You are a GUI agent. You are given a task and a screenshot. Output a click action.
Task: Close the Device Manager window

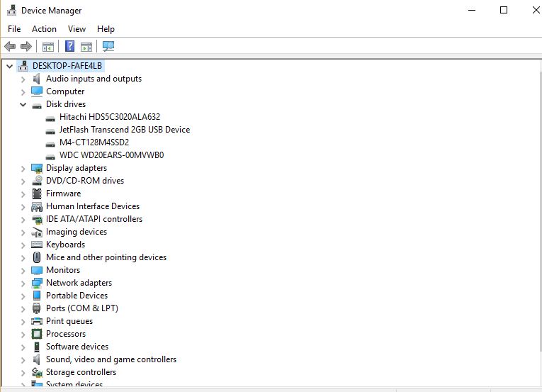(535, 10)
